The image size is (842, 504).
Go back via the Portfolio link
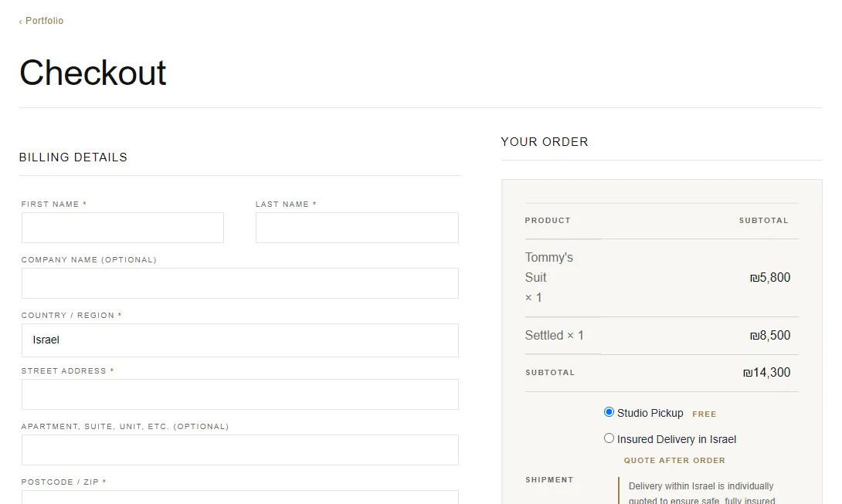[42, 21]
